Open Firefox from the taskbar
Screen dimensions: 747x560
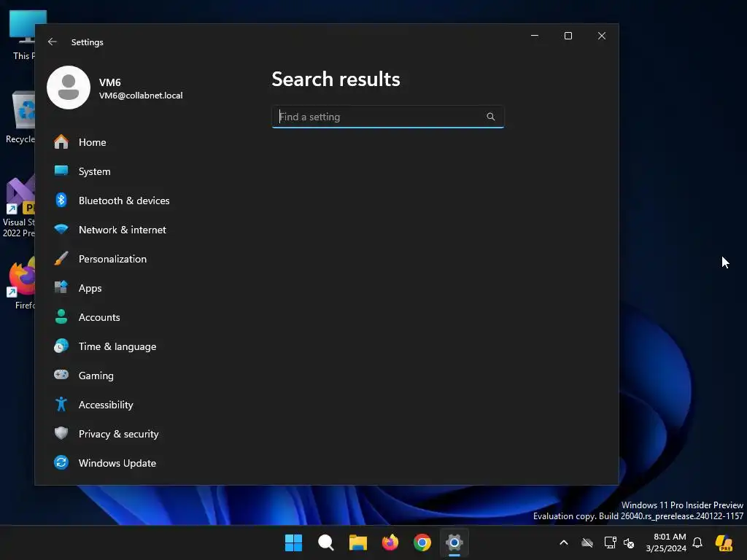click(390, 542)
